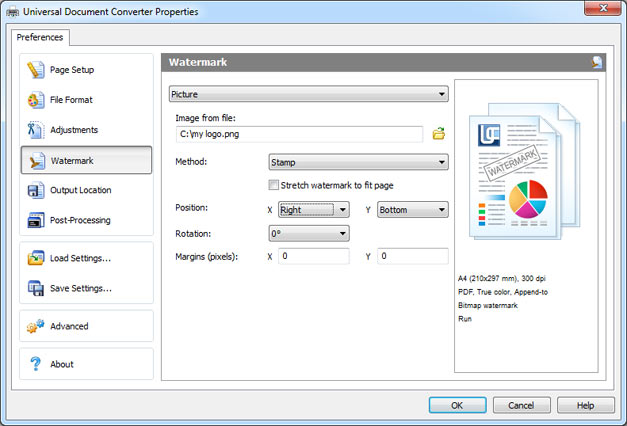The width and height of the screenshot is (627, 426).
Task: Click the Adjustments scissors icon
Action: (36, 130)
